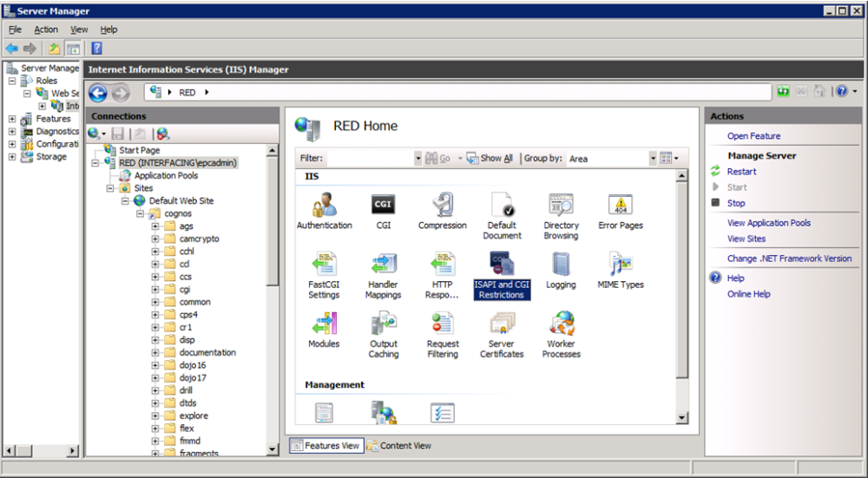
Task: Expand the Features node in Server Manager tree
Action: pyautogui.click(x=11, y=119)
